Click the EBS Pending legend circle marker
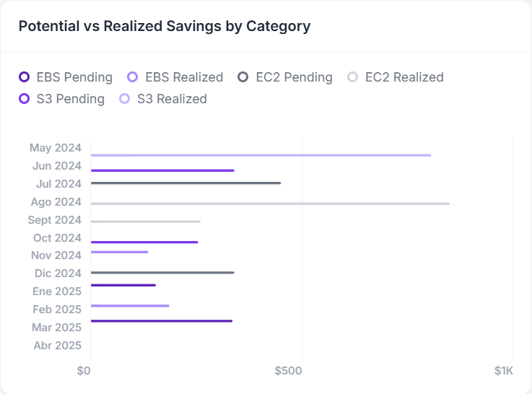The width and height of the screenshot is (532, 394). [24, 77]
